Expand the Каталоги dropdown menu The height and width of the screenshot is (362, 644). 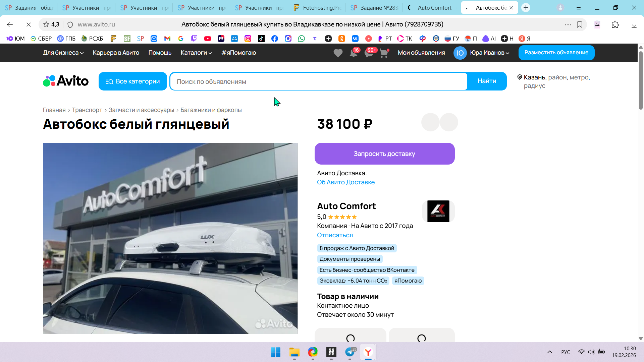tap(196, 53)
